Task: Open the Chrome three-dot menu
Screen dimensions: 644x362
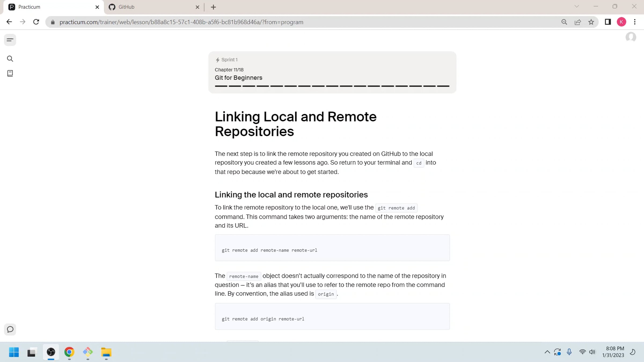Action: [x=635, y=22]
